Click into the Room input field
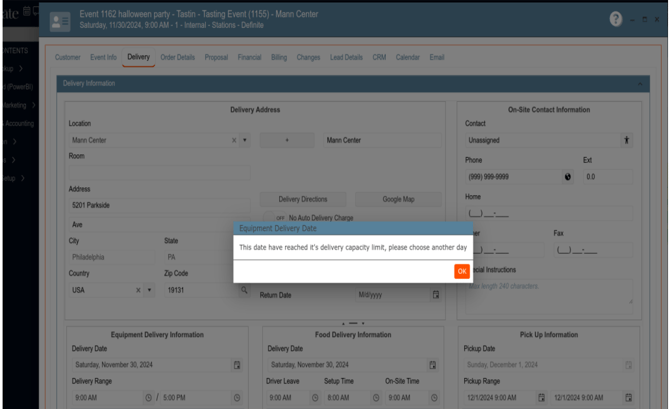This screenshot has height=409, width=670. pyautogui.click(x=158, y=173)
